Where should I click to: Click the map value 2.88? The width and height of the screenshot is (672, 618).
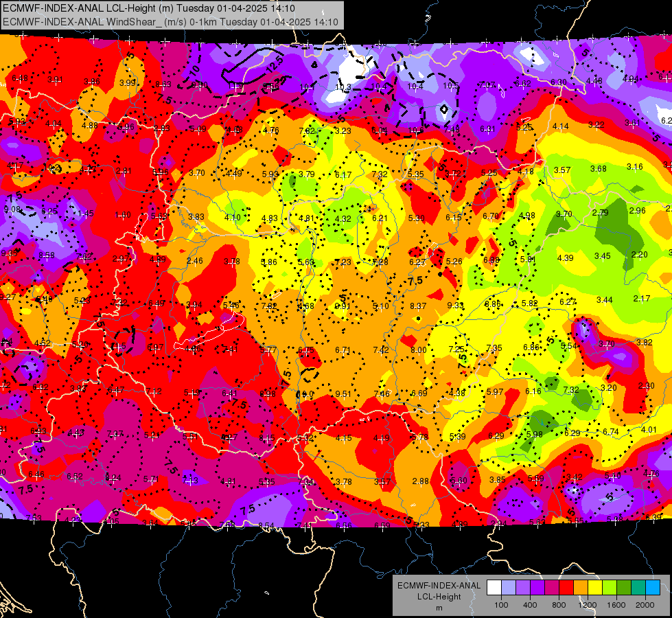(420, 481)
